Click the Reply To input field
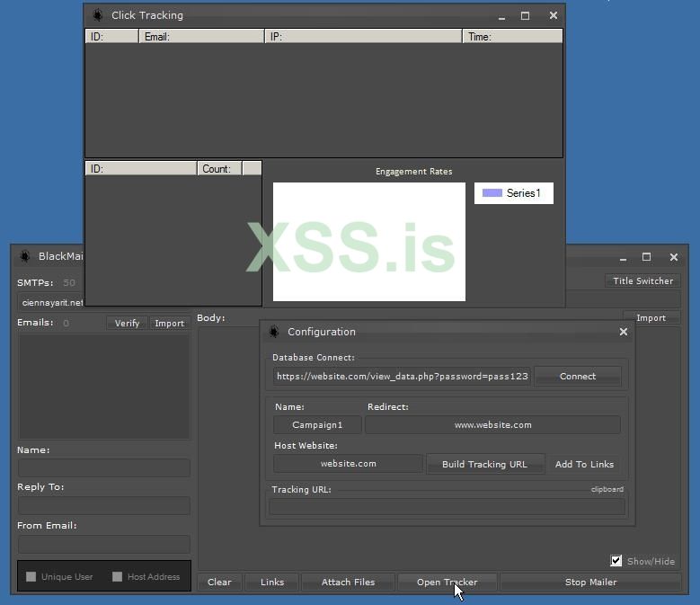This screenshot has width=700, height=605. 104,506
